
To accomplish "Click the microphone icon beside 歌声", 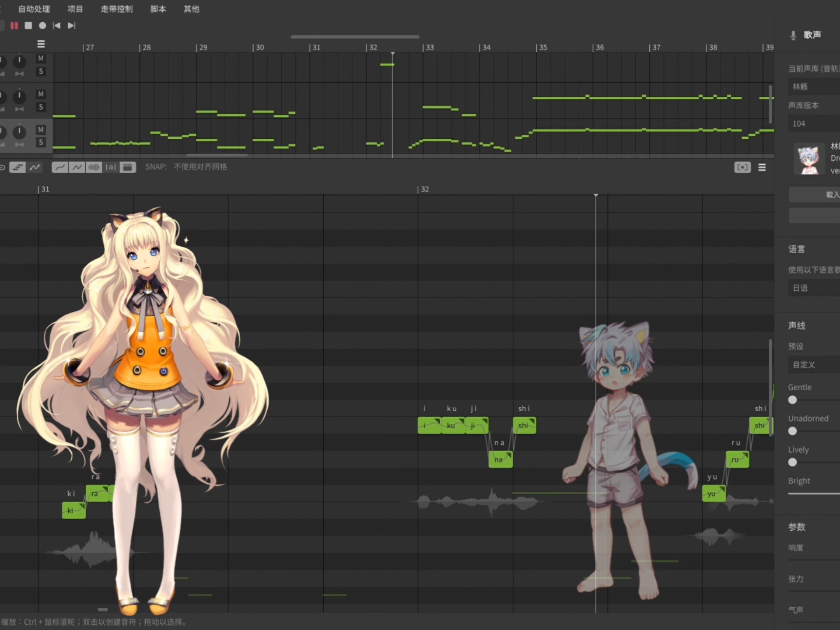I will [x=793, y=35].
